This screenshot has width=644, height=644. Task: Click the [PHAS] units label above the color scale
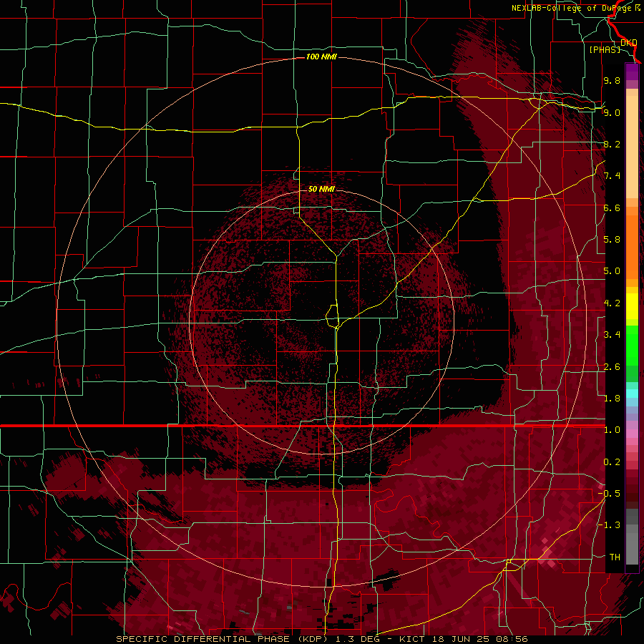(605, 49)
